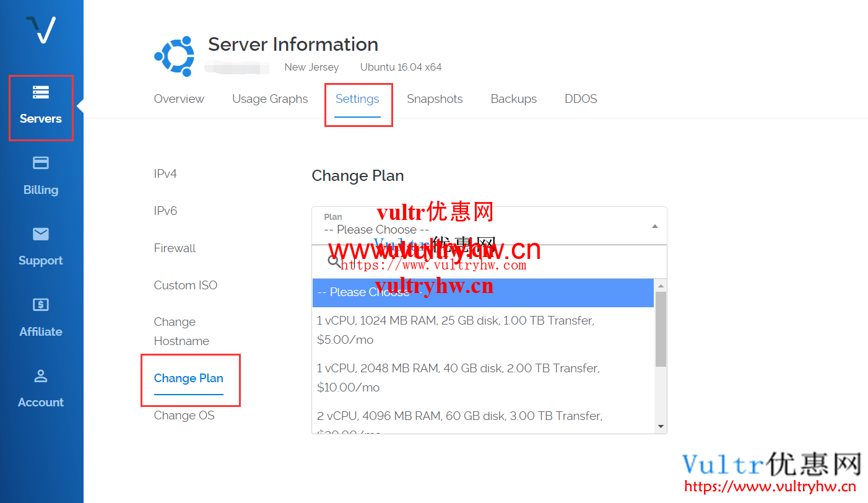Click the plan list scrollbar thumb
Viewport: 868px width, 503px height.
click(661, 329)
